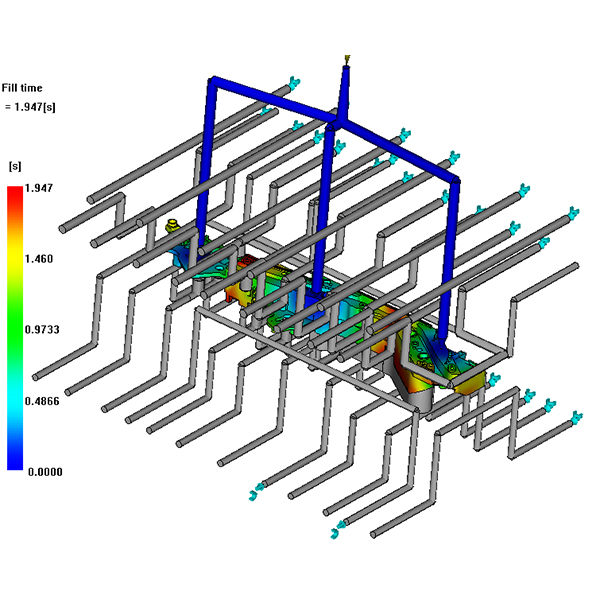Click the blue vertical sprue below the injection cone
This screenshot has width=600, height=600.
pos(342,95)
